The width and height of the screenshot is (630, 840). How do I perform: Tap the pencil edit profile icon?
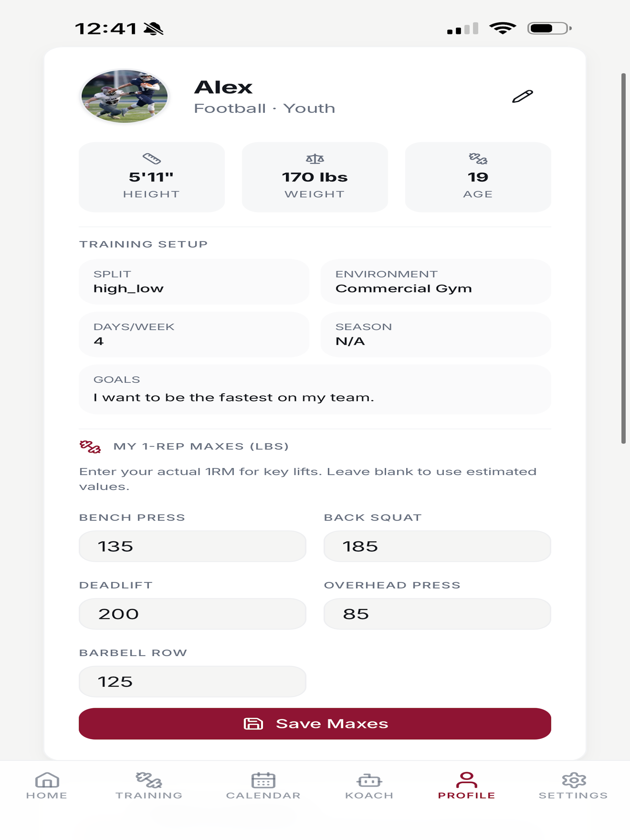click(x=522, y=96)
